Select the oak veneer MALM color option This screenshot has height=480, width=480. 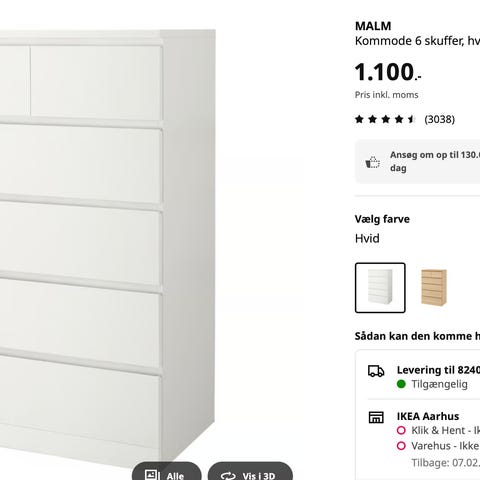[434, 288]
